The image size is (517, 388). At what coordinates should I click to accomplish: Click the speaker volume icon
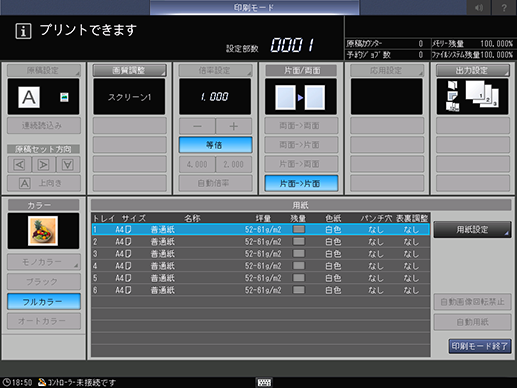[478, 7]
